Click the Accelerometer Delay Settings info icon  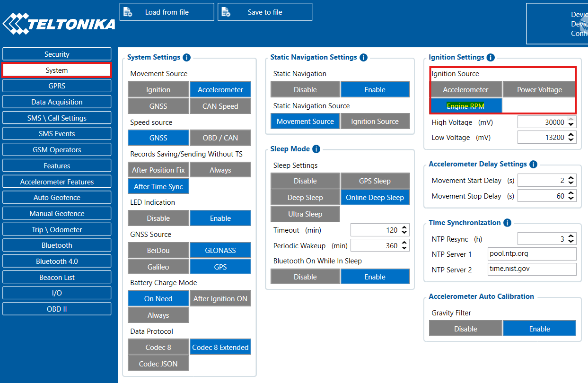pos(533,165)
